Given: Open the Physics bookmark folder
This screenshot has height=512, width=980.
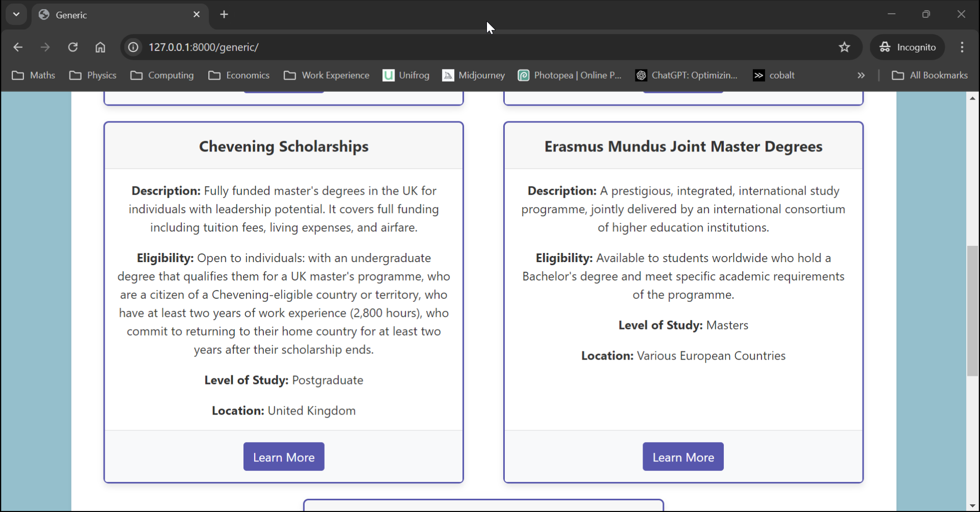Looking at the screenshot, I should 93,75.
